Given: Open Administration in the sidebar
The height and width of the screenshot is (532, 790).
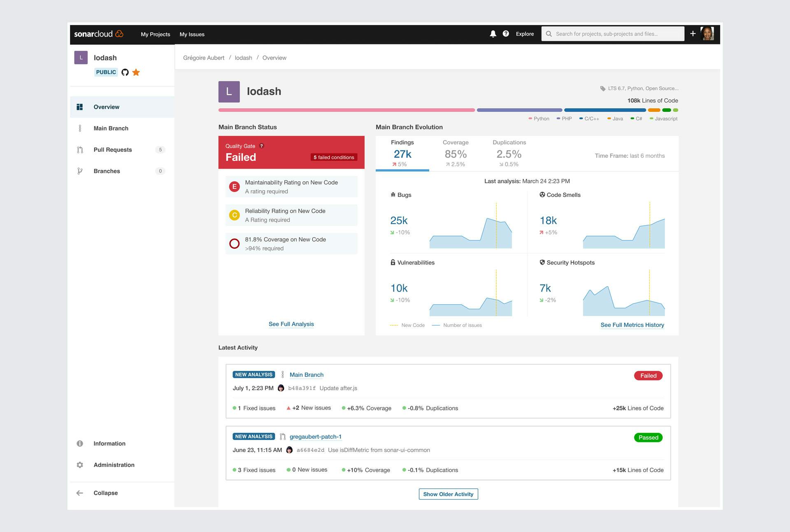Looking at the screenshot, I should pyautogui.click(x=122, y=465).
